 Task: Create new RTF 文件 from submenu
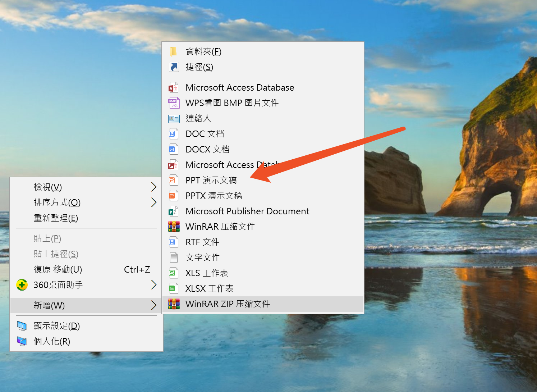[202, 242]
